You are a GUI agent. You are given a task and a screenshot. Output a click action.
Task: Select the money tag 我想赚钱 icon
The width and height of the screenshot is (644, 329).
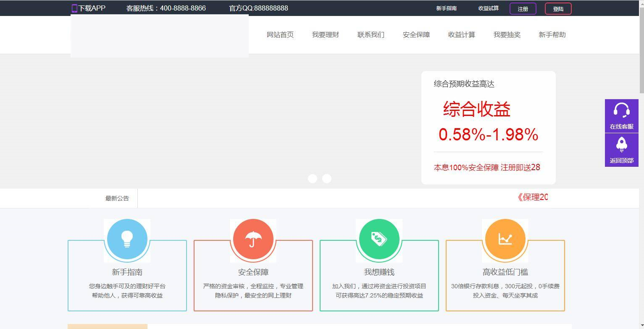tap(379, 239)
